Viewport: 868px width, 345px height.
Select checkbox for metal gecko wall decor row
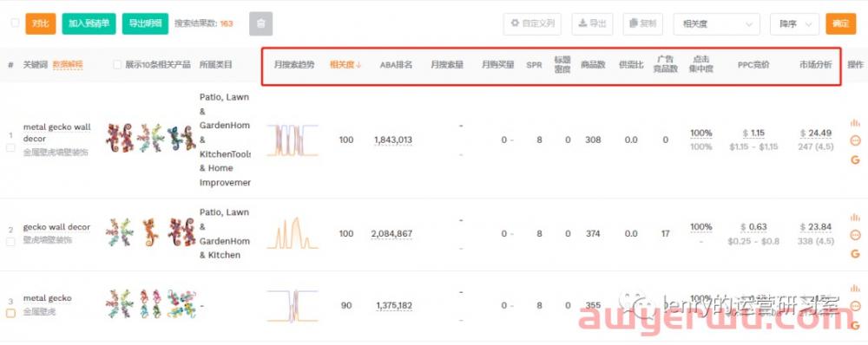[10, 147]
